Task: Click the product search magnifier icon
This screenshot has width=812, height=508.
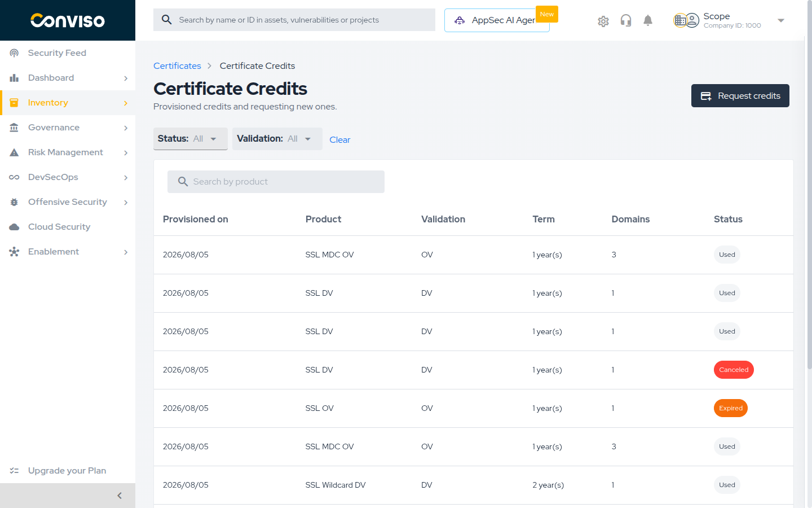Action: [183, 182]
